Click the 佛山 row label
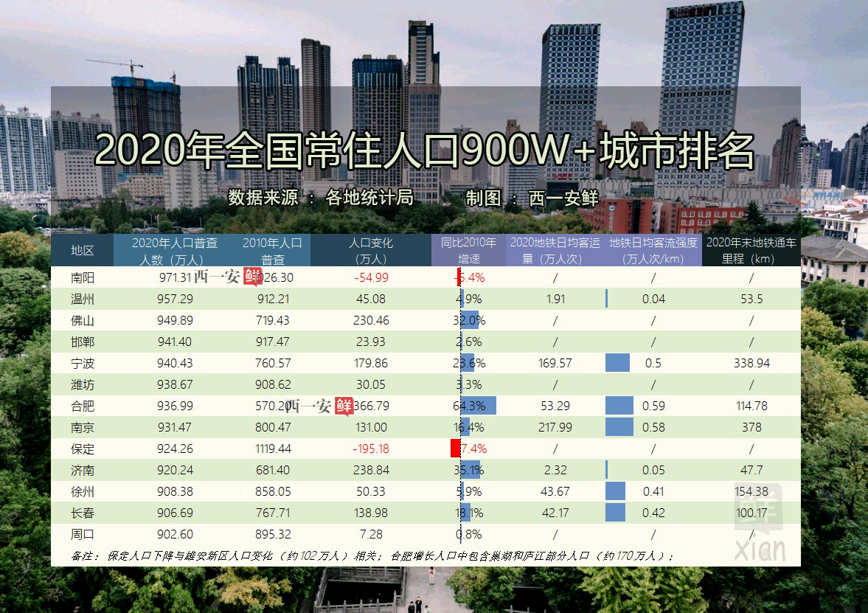 [83, 321]
